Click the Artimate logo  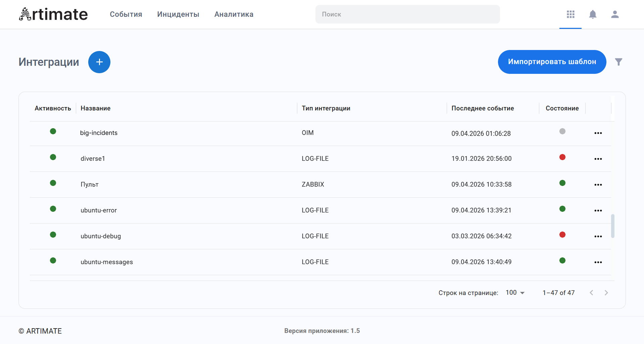[x=53, y=14]
